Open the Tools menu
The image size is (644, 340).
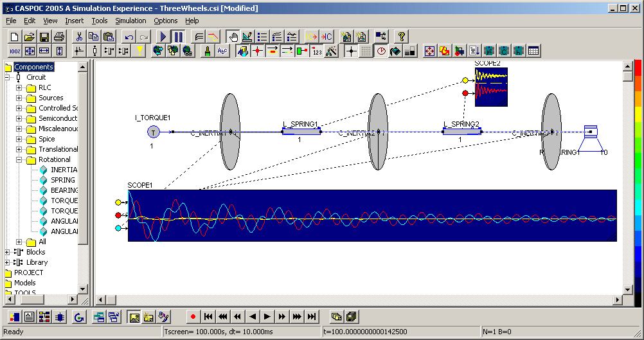[100, 21]
